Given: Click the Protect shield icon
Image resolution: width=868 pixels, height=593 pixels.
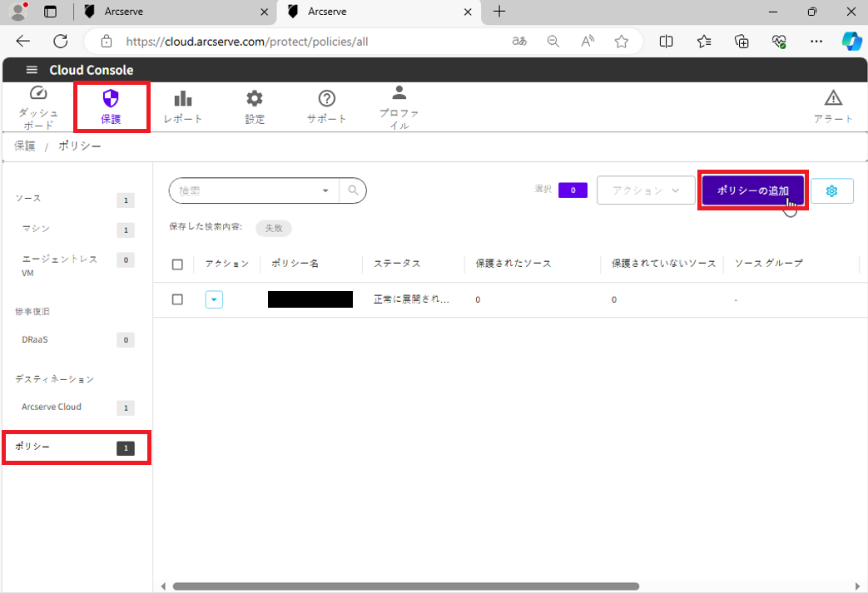Looking at the screenshot, I should coord(111,99).
